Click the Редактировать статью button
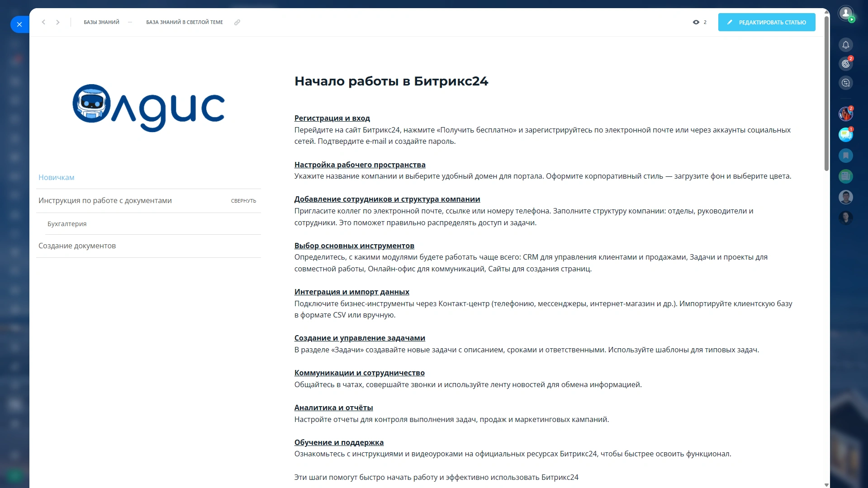Screen dimensions: 868x488 (766, 22)
